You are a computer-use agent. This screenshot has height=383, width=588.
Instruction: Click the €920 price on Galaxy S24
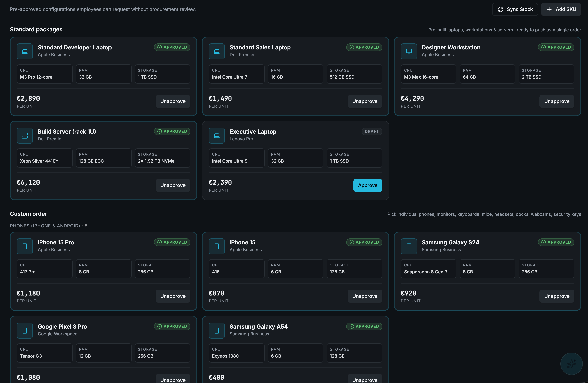click(x=408, y=293)
